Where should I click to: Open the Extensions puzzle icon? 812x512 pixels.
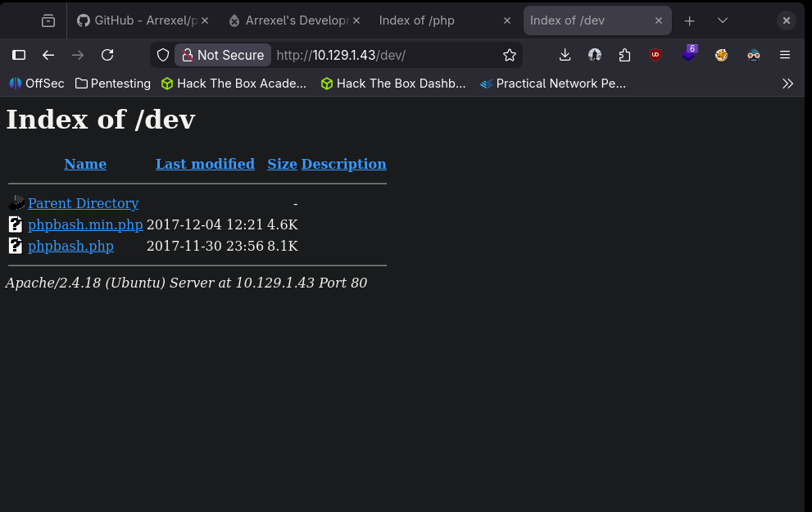[x=625, y=55]
